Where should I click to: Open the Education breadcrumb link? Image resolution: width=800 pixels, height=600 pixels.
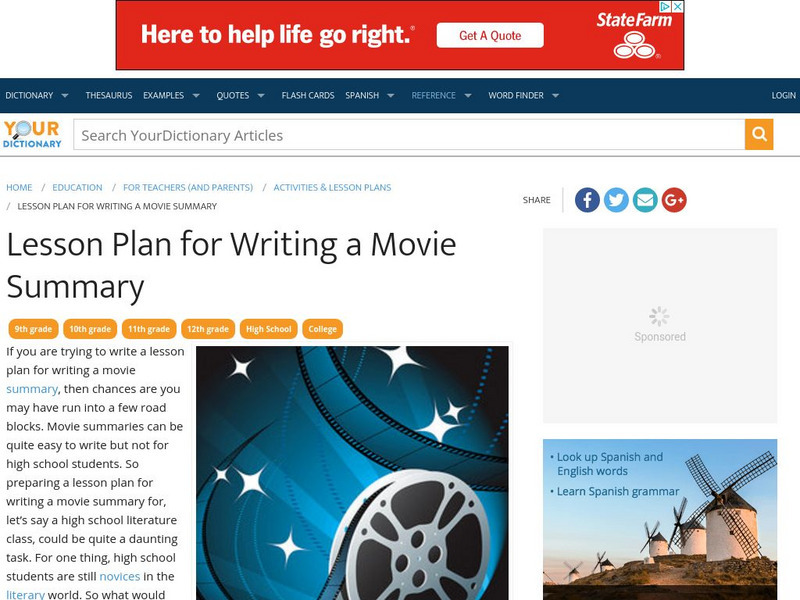pyautogui.click(x=77, y=187)
